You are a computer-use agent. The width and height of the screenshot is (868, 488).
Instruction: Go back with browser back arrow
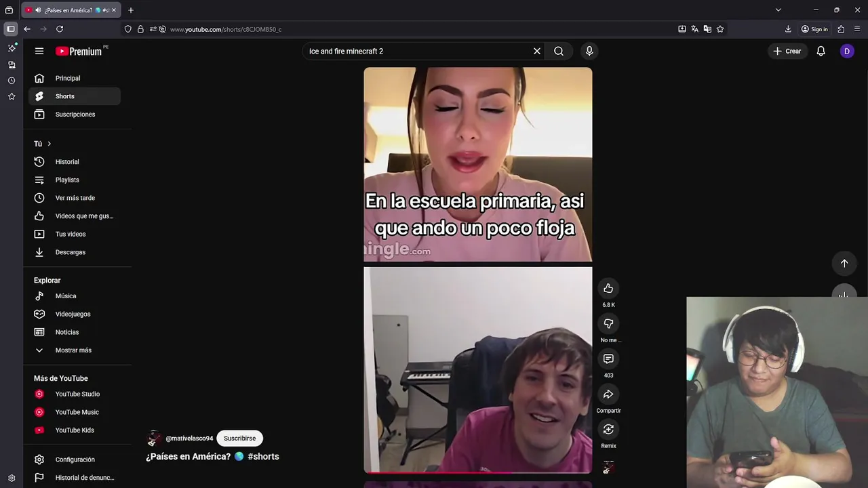coord(27,29)
